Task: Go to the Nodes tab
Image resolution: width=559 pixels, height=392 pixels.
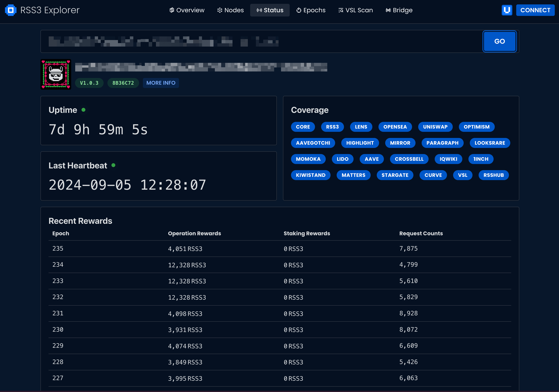Action: pos(230,10)
